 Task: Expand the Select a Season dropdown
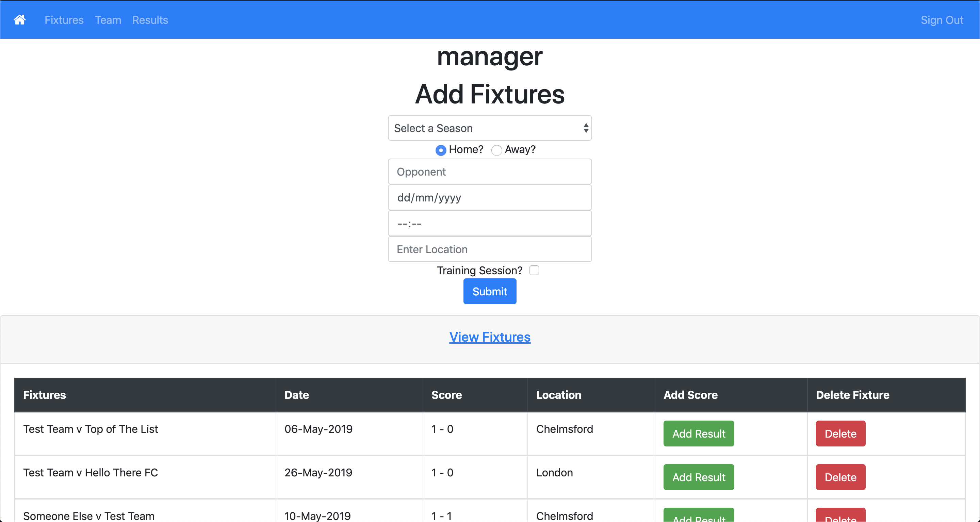(x=490, y=128)
